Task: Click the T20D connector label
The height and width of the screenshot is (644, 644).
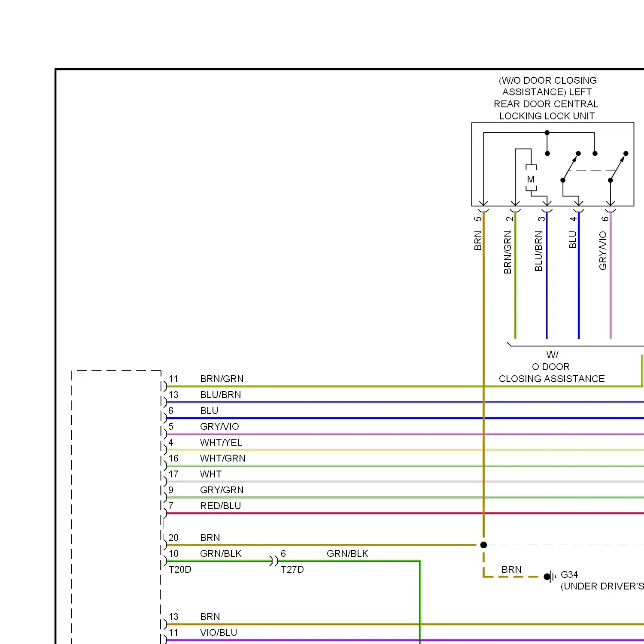Action: tap(180, 569)
